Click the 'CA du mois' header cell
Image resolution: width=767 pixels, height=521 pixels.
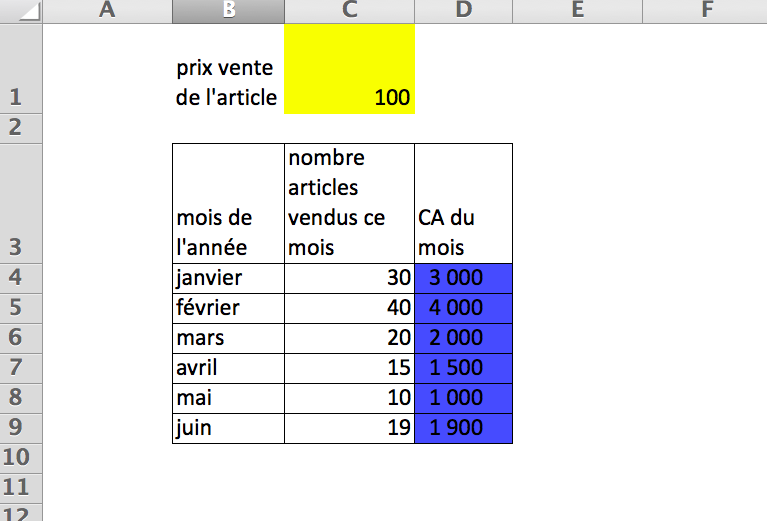coord(464,204)
